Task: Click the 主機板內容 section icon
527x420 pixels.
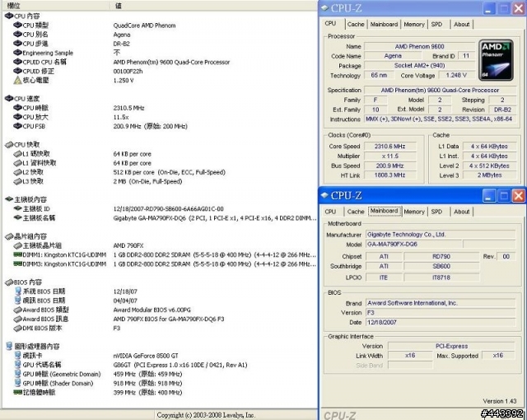Action: pos(9,199)
